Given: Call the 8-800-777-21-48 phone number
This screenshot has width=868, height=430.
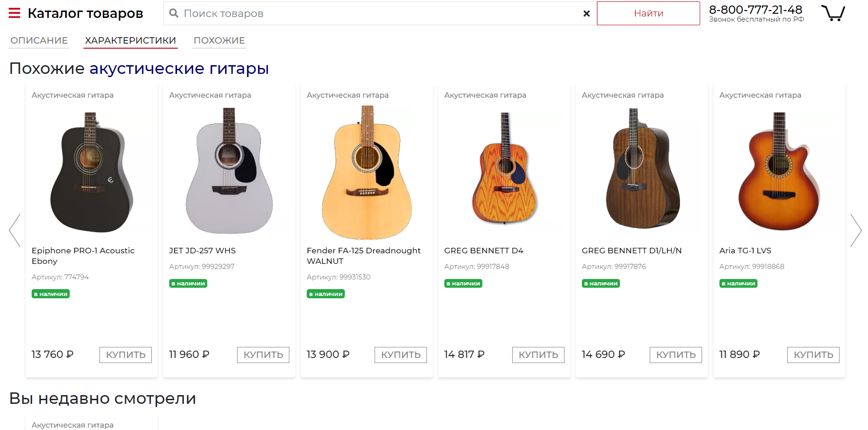Looking at the screenshot, I should point(755,10).
